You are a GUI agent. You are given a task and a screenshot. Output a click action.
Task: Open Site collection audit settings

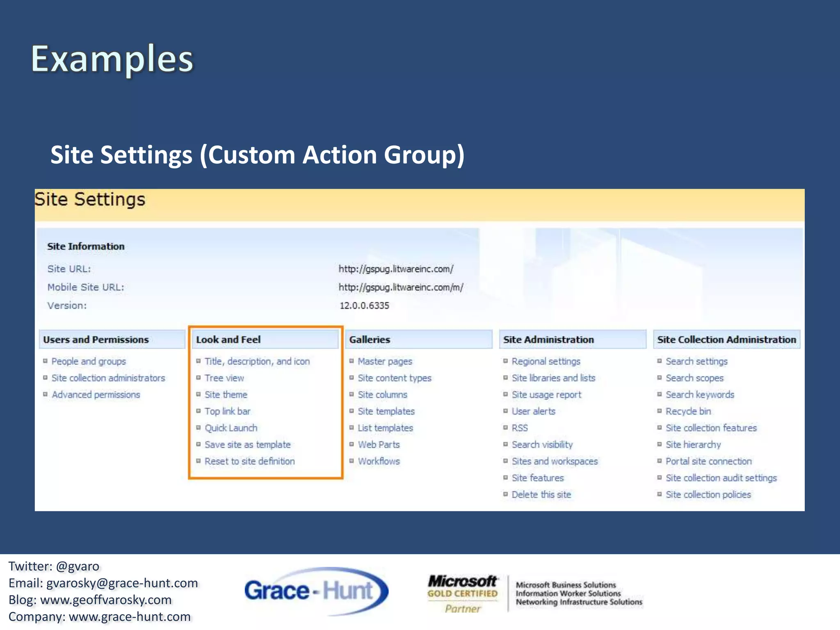tap(721, 478)
